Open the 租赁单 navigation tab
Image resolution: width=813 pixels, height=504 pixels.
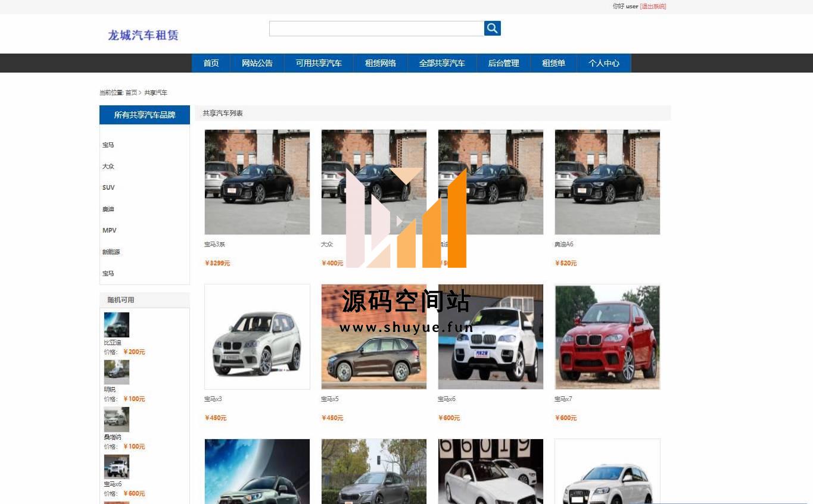(553, 63)
